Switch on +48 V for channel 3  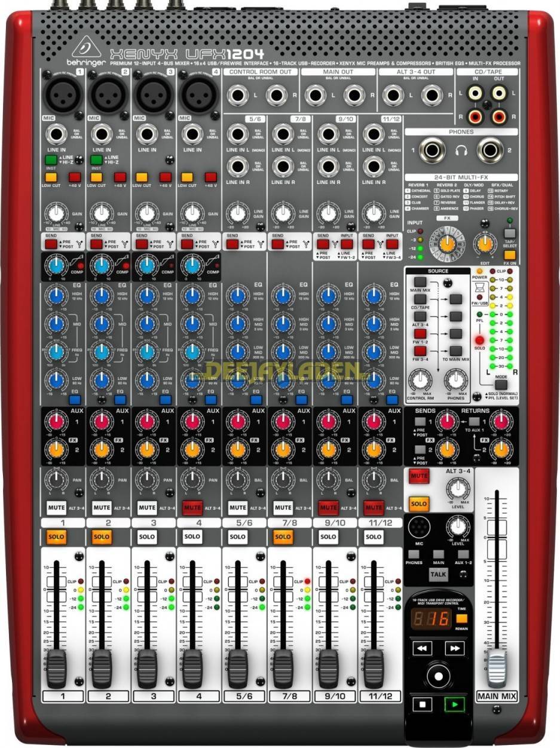tap(166, 177)
